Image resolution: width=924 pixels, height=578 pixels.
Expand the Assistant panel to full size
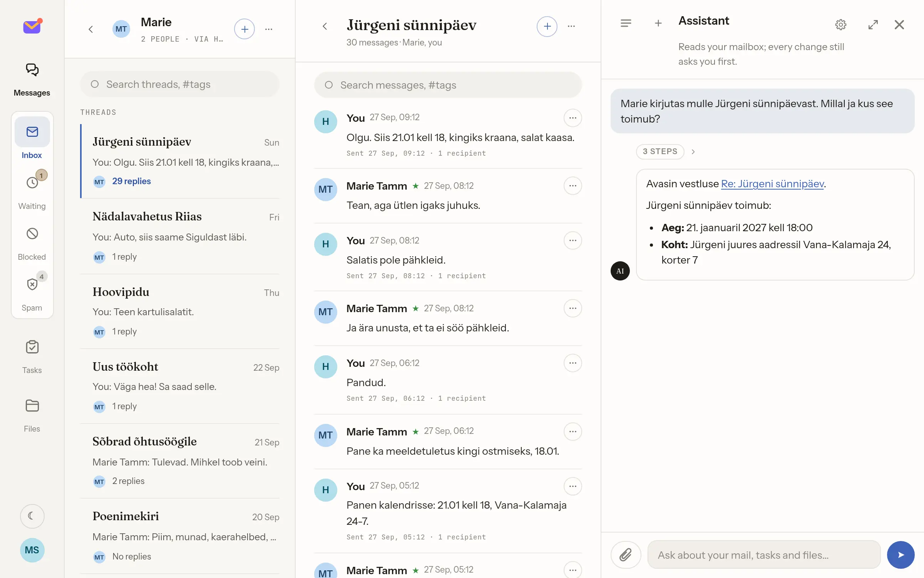pos(873,25)
